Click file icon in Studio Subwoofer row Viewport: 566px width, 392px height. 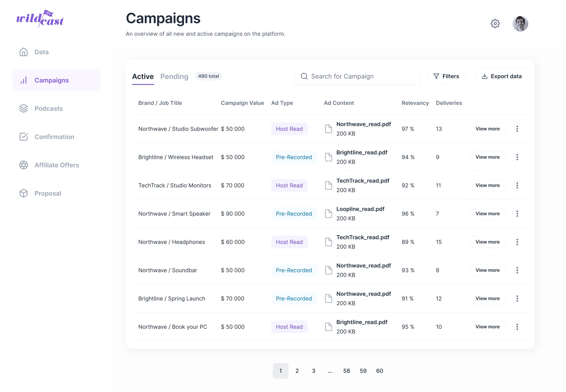[x=328, y=129]
